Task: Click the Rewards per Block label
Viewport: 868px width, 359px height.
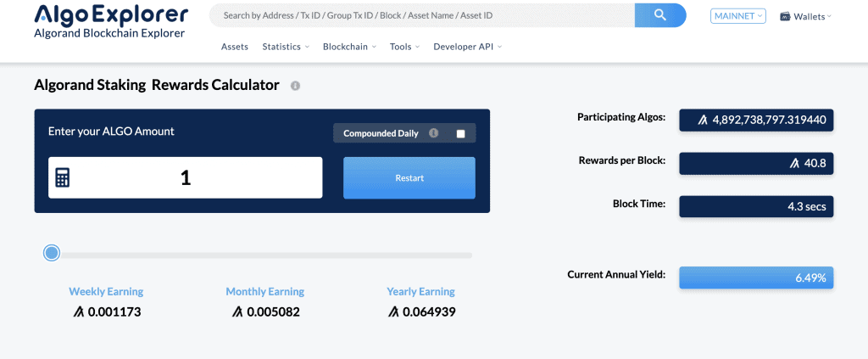Action: point(622,160)
